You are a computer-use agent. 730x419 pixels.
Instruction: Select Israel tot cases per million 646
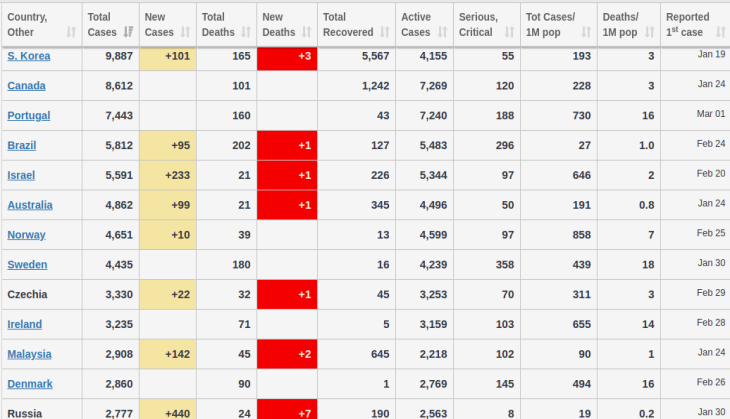click(x=582, y=175)
